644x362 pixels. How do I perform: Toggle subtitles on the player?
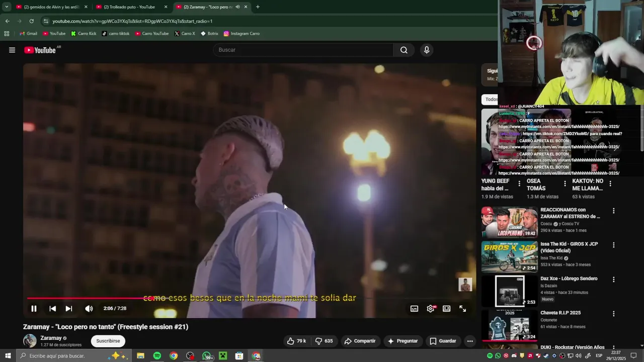click(414, 309)
